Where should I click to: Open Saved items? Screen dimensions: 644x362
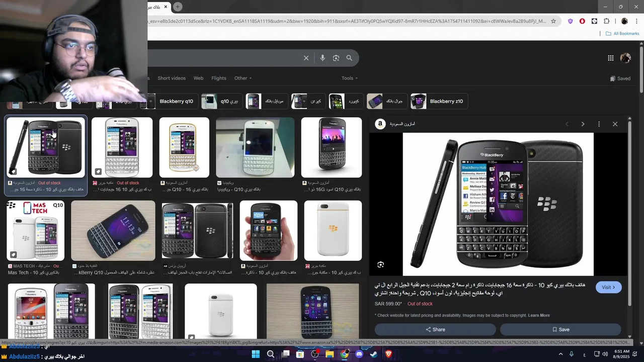[620, 78]
